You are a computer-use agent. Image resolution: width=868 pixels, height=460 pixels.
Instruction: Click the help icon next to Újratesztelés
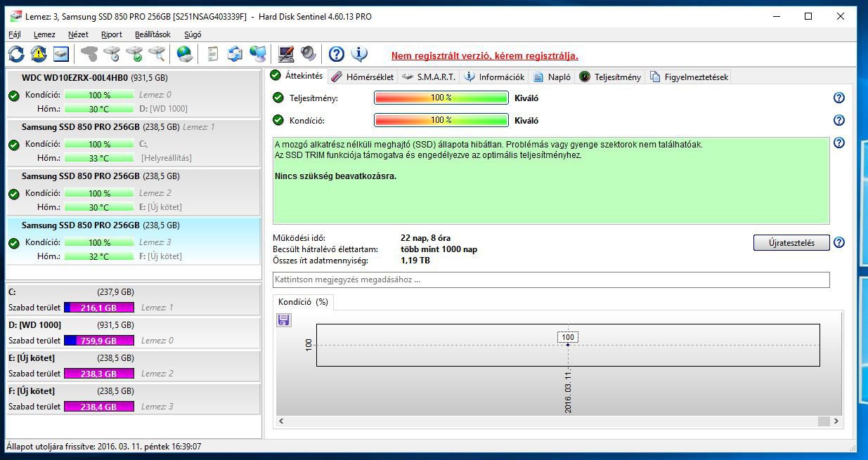(838, 242)
